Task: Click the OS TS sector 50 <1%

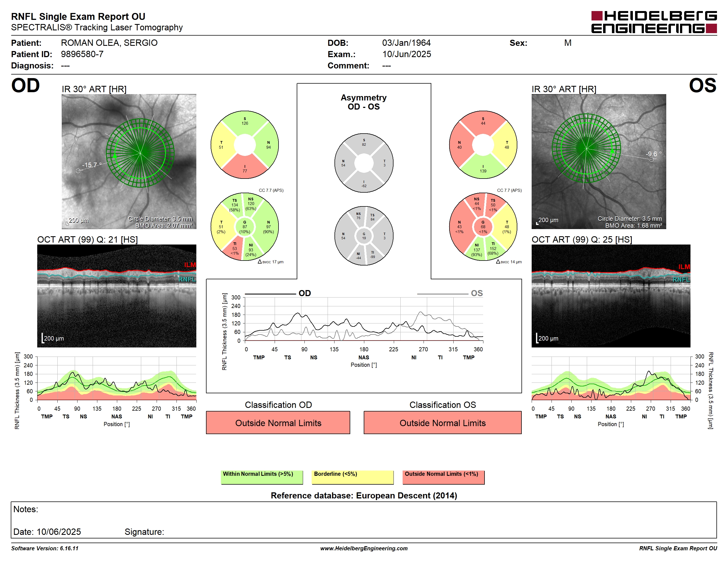Action: [x=493, y=205]
